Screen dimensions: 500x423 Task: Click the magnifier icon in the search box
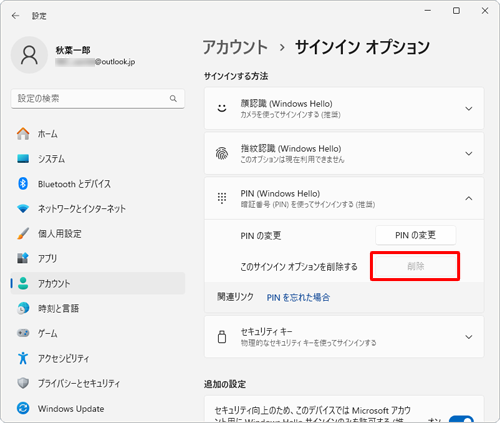173,98
